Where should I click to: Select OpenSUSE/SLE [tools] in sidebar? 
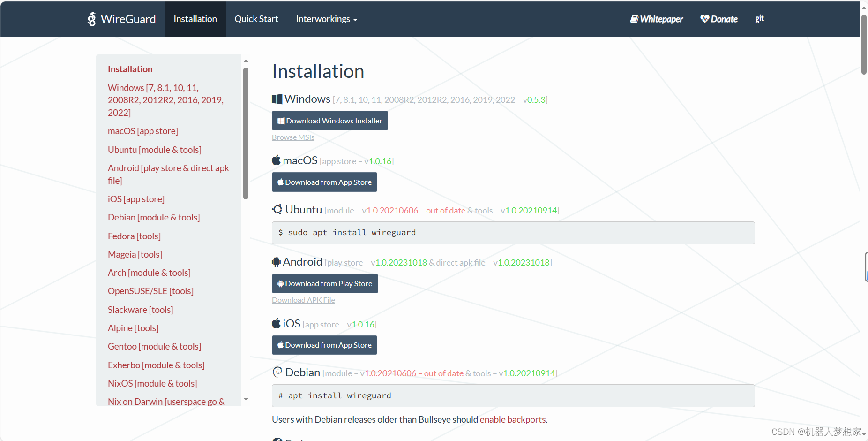click(150, 291)
